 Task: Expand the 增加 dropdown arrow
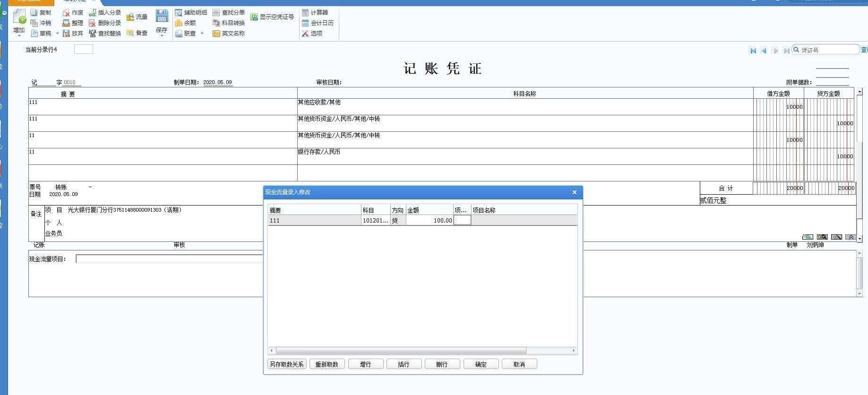pos(19,36)
